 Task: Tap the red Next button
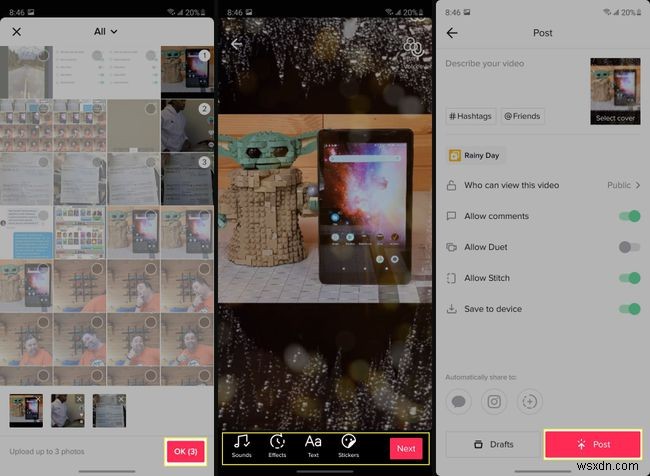[406, 448]
